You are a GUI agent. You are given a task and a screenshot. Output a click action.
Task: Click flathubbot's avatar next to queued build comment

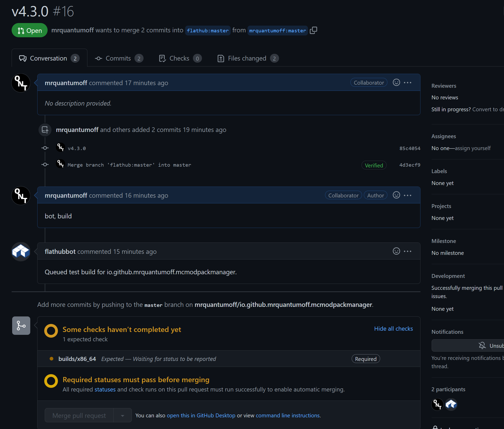coord(20,251)
